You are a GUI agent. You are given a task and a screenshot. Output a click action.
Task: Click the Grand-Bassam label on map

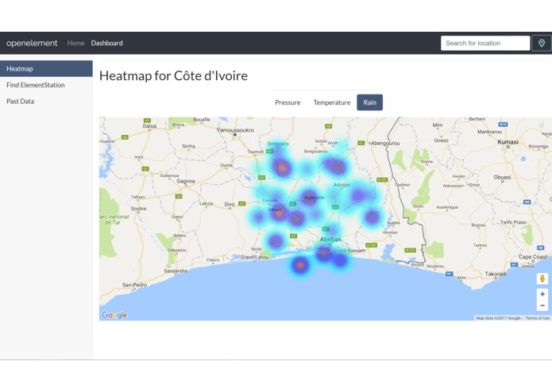349,251
